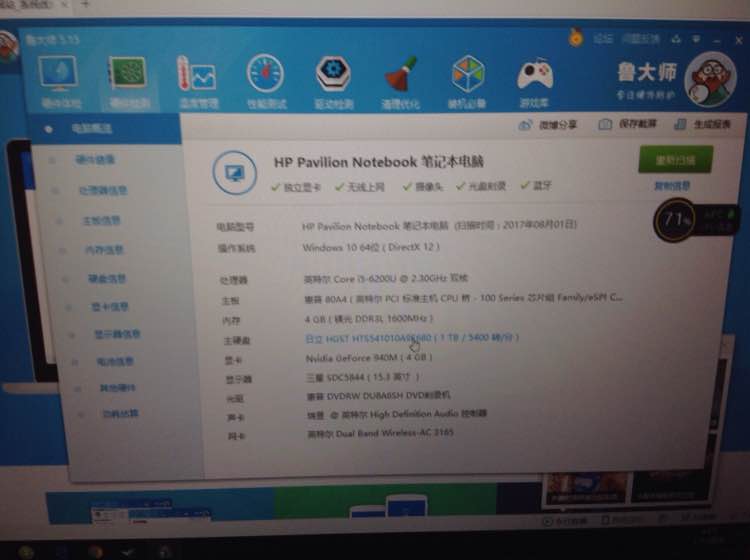Open 清理优化 broom icon

400,74
